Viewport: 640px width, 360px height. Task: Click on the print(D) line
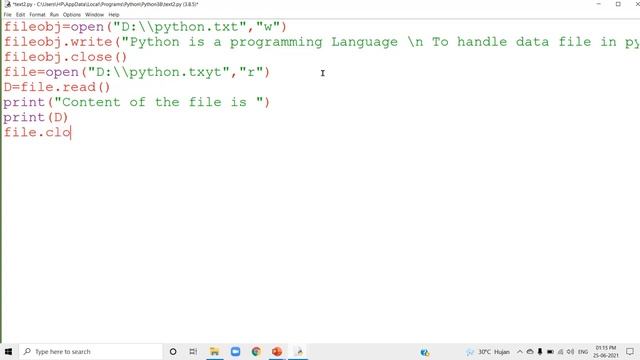[x=36, y=118]
